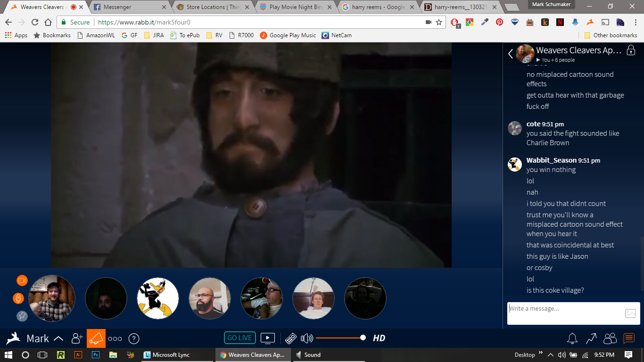Click the Rabbit logo in the bottom bar
The width and height of the screenshot is (644, 362).
click(x=13, y=338)
